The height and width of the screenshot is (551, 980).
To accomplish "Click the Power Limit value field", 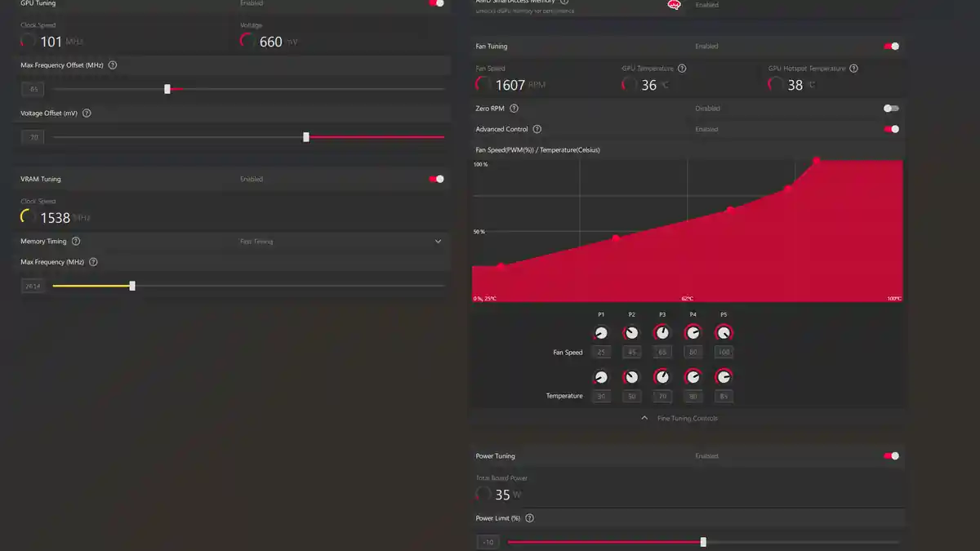I will tap(488, 542).
